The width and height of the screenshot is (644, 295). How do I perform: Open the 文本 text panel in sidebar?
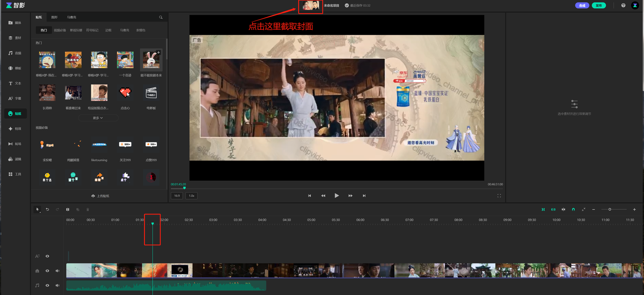(x=15, y=83)
